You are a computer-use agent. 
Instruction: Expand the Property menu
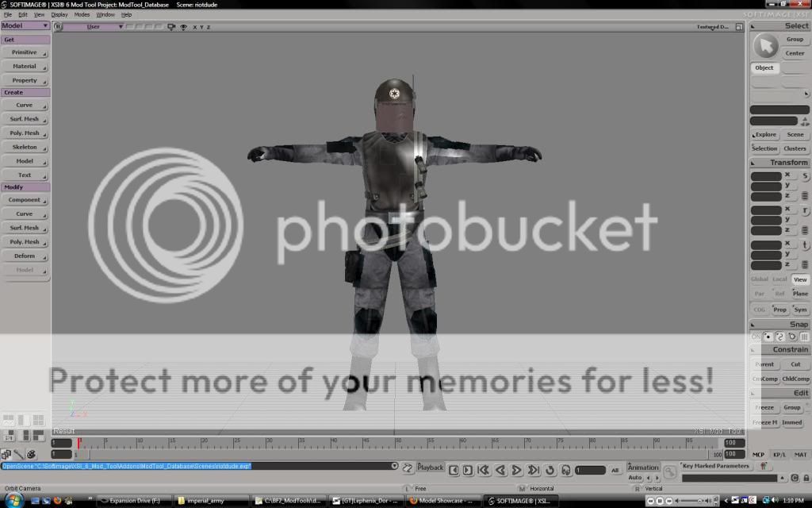(x=25, y=81)
